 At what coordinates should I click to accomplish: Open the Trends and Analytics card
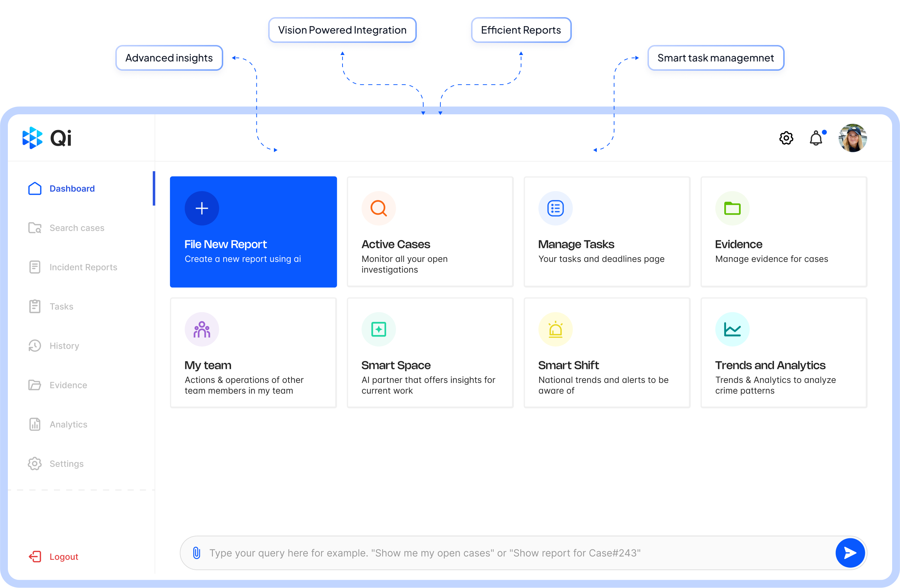(783, 353)
